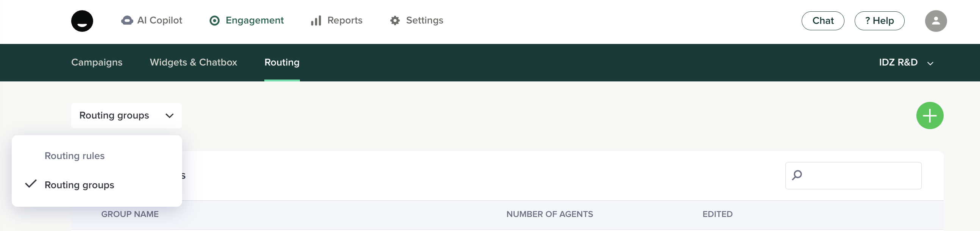This screenshot has height=231, width=980.
Task: Click the AI Copilot cloud icon
Action: coord(127,20)
